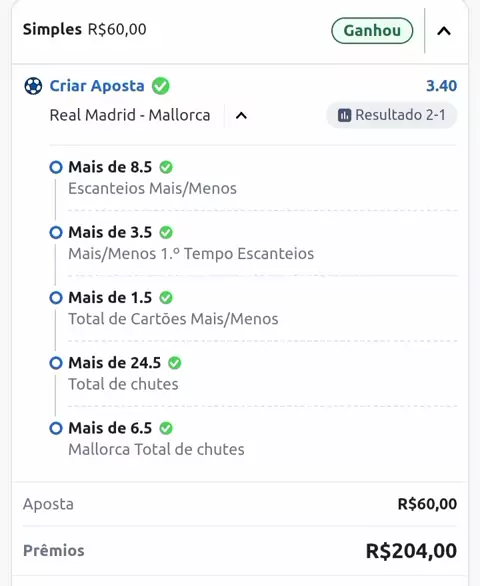The image size is (480, 586).
Task: Click the stats chart icon in Resultado 2-1
Action: tap(344, 115)
